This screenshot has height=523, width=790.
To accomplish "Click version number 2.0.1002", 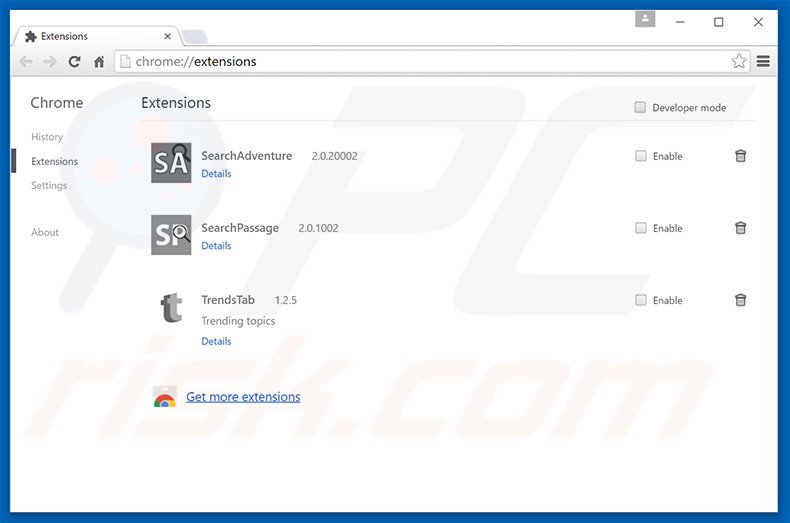I will (x=318, y=228).
